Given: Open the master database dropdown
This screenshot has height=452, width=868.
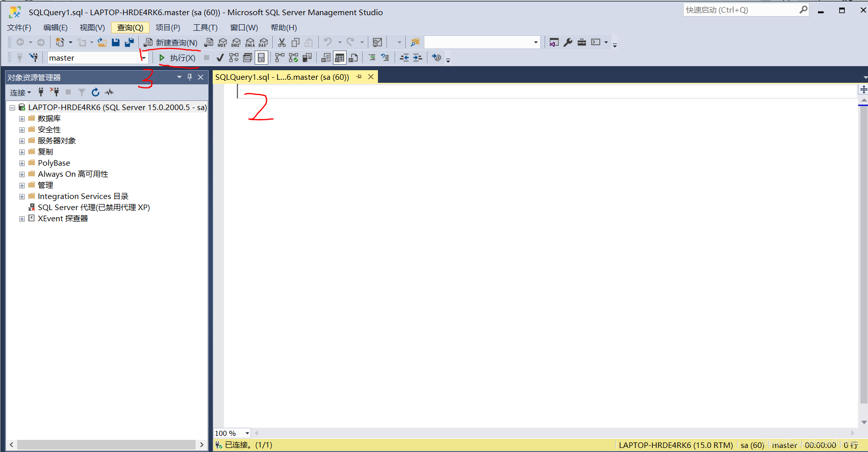Looking at the screenshot, I should (x=143, y=58).
